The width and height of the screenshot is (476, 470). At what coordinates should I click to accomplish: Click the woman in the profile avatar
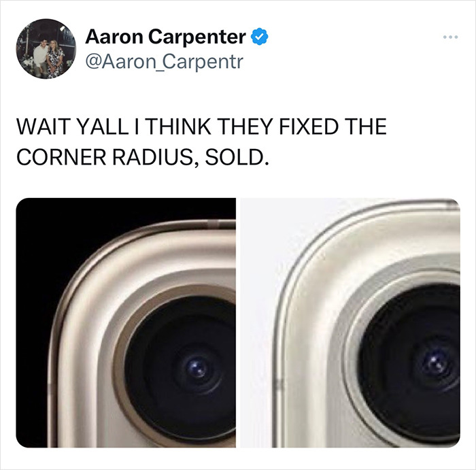tap(55, 58)
